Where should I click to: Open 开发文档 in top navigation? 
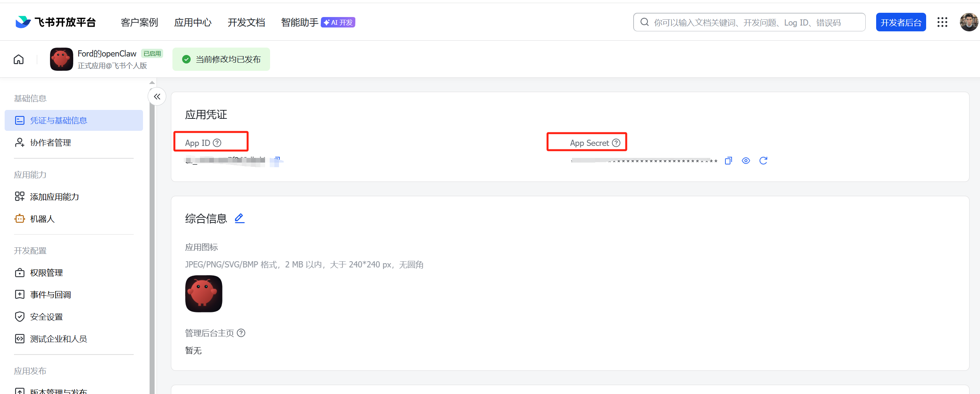pos(246,22)
